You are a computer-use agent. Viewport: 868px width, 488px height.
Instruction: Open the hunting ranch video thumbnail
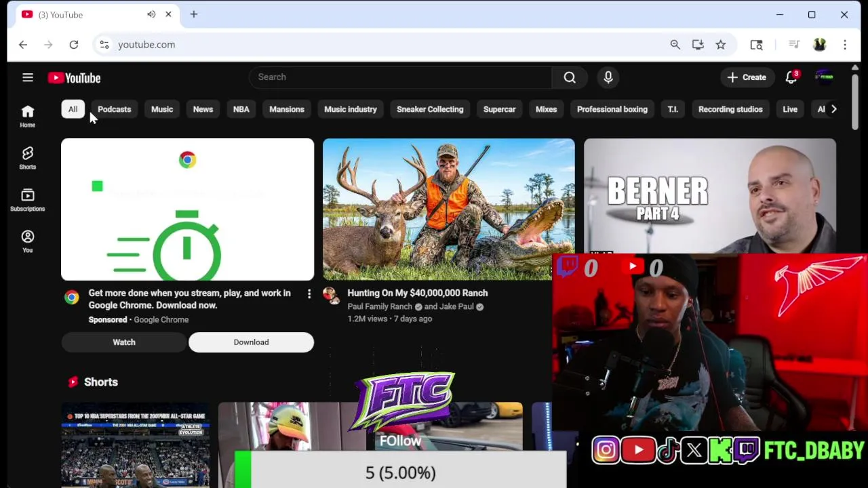pos(448,209)
